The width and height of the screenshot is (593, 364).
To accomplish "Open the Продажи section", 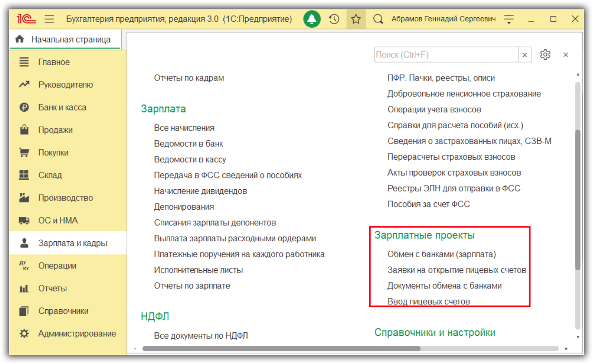I will pos(68,130).
